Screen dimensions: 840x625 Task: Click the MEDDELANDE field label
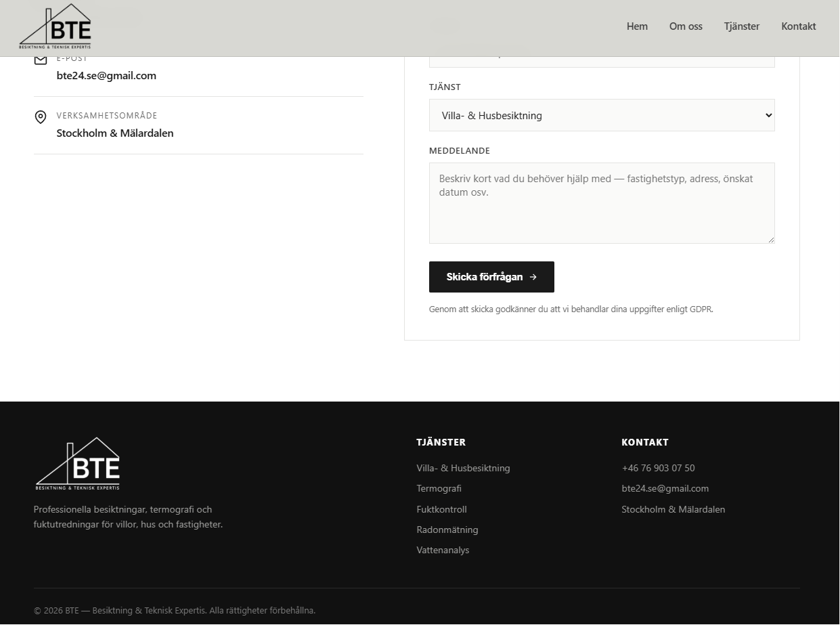point(460,151)
